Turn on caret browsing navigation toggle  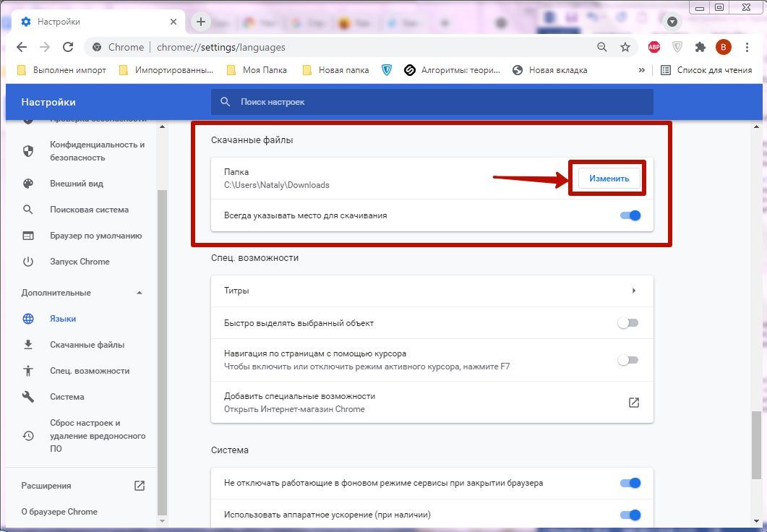(x=627, y=360)
